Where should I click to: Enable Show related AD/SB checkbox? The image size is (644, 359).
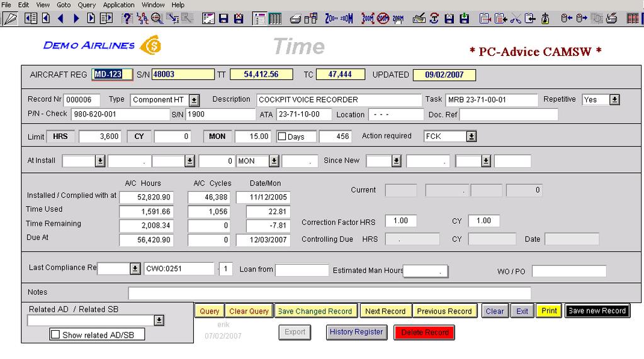pyautogui.click(x=55, y=334)
